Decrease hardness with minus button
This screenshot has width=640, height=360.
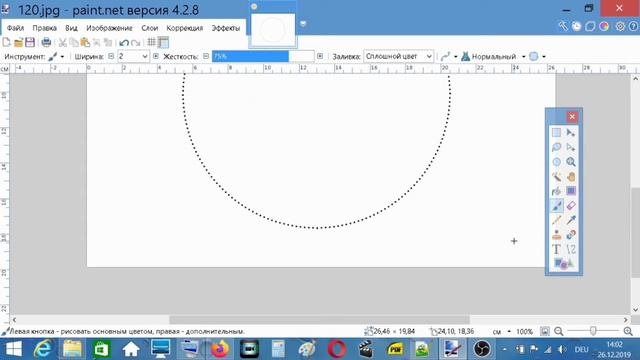(x=206, y=56)
